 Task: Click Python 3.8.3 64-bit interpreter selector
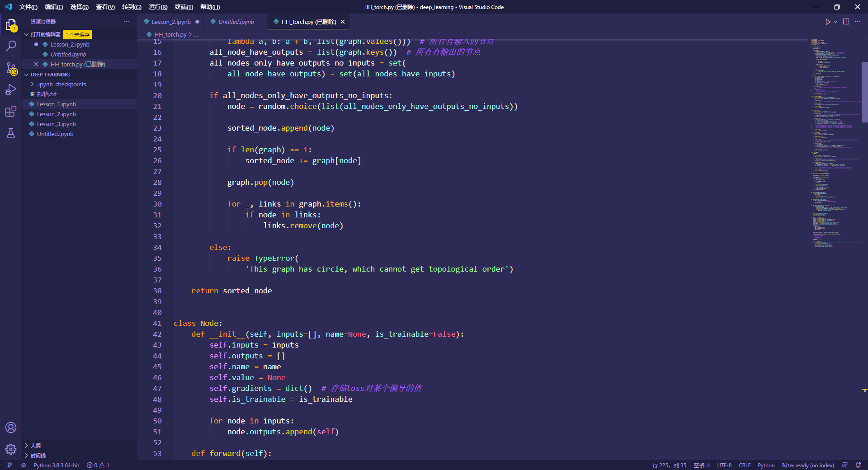[x=57, y=465]
